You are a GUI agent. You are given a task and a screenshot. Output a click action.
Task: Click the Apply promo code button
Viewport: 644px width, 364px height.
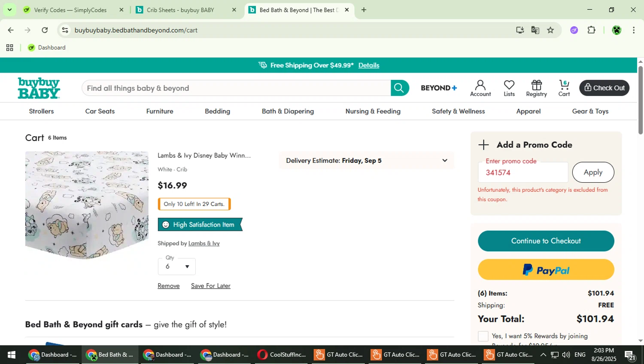pyautogui.click(x=593, y=172)
